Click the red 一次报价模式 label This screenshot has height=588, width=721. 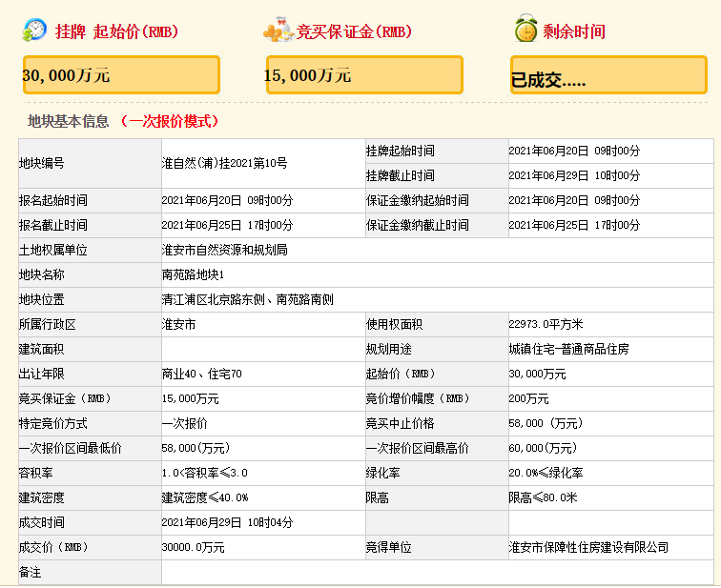pyautogui.click(x=169, y=121)
